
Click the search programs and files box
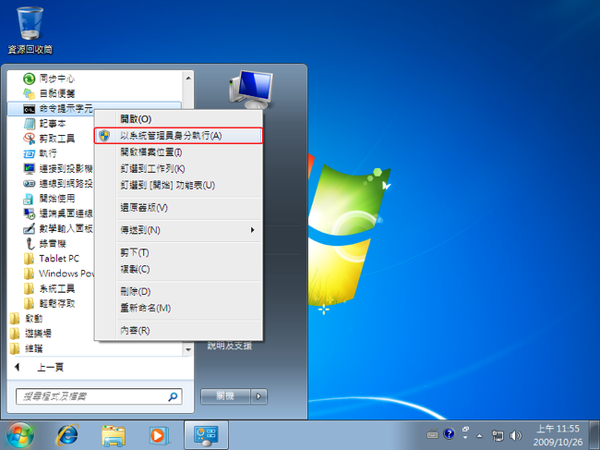point(99,396)
